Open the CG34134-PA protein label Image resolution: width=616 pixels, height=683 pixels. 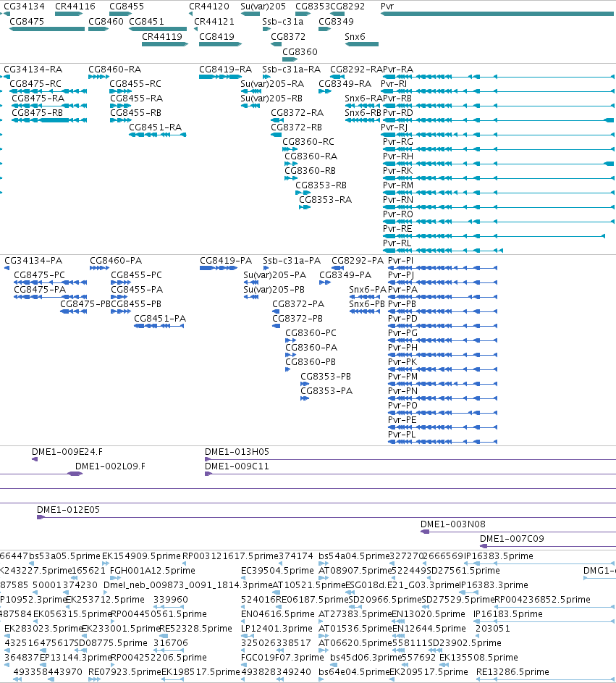(33, 261)
